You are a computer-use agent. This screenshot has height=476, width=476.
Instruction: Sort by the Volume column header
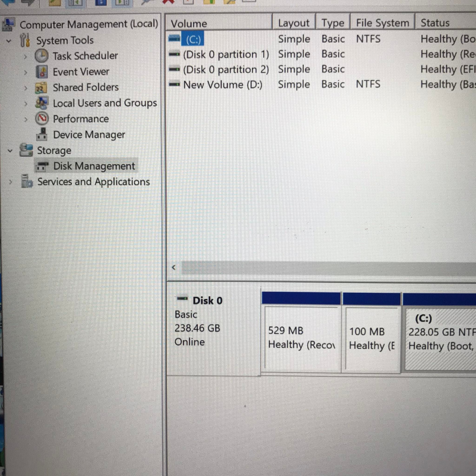tap(189, 24)
